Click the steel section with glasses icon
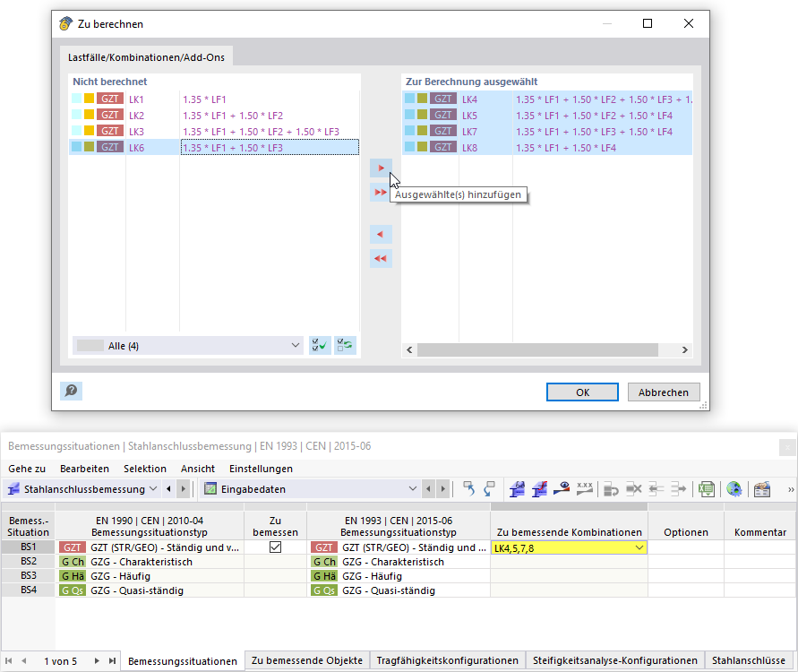This screenshot has height=672, width=798. (x=517, y=489)
